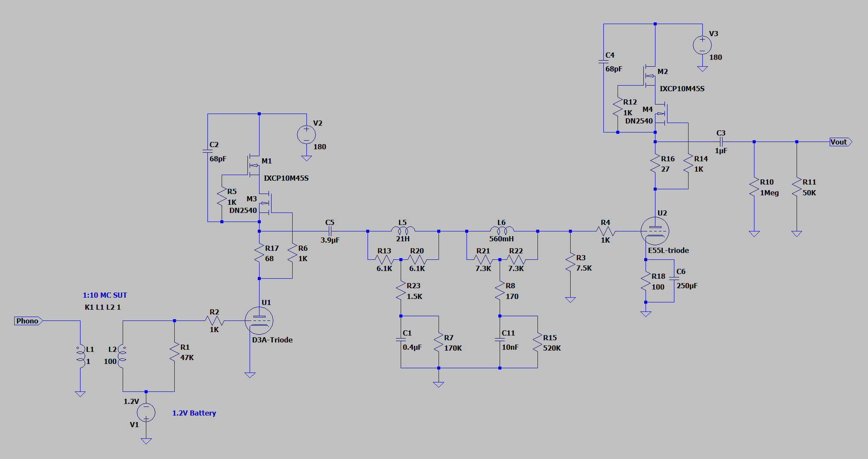
Task: Select the R11 50K load resistor
Action: coord(797,187)
